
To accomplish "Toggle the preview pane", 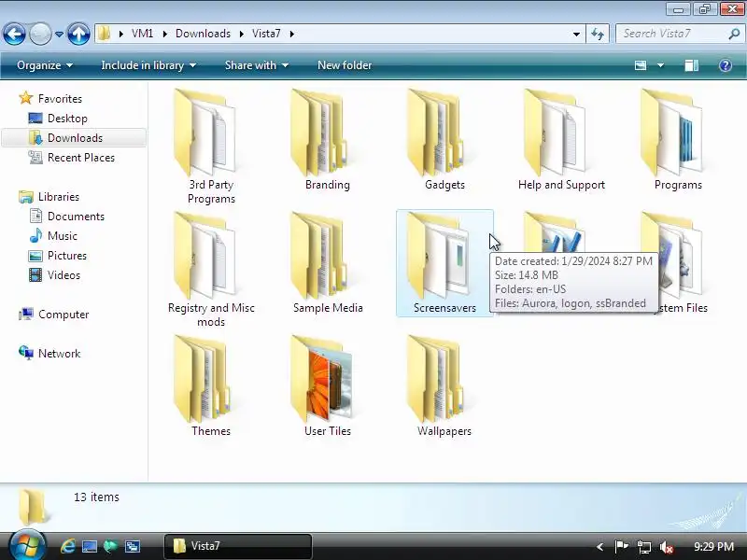I will (691, 65).
